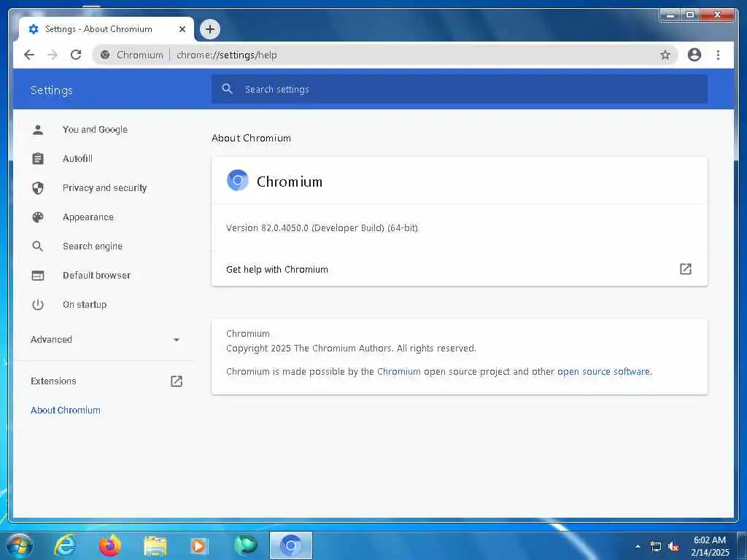Open Get help with Chromium
Image resolution: width=747 pixels, height=560 pixels.
[x=460, y=269]
